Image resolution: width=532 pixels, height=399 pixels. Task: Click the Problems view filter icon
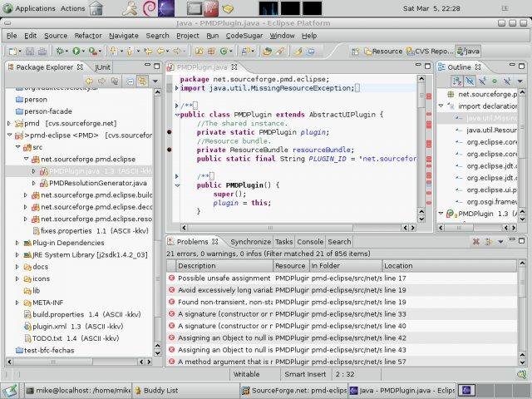pos(489,242)
